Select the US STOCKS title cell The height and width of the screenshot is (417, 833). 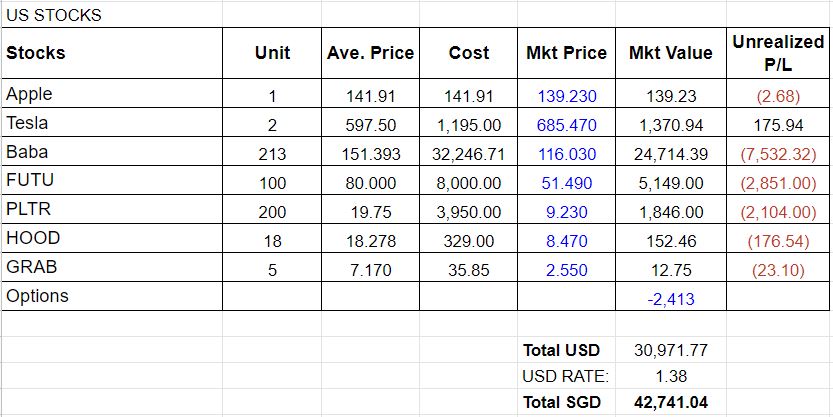point(112,15)
